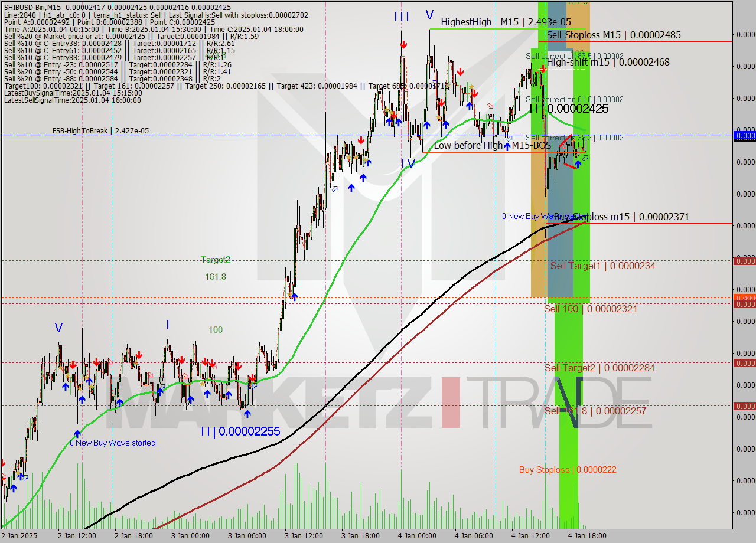
Task: Select the HighestHigh M15 2.493e-05 label
Action: coord(506,22)
